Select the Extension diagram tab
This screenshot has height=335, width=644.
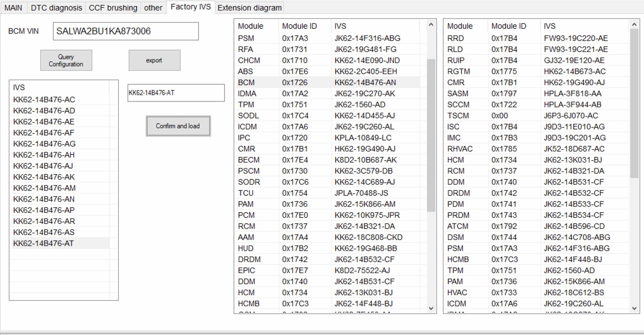pos(249,8)
